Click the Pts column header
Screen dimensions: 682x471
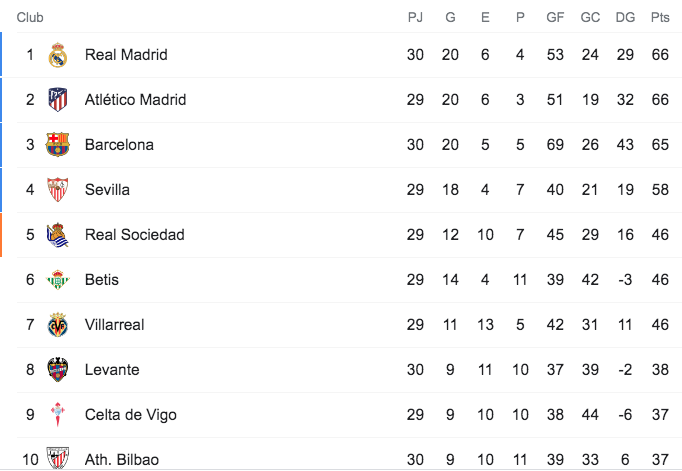pyautogui.click(x=659, y=17)
